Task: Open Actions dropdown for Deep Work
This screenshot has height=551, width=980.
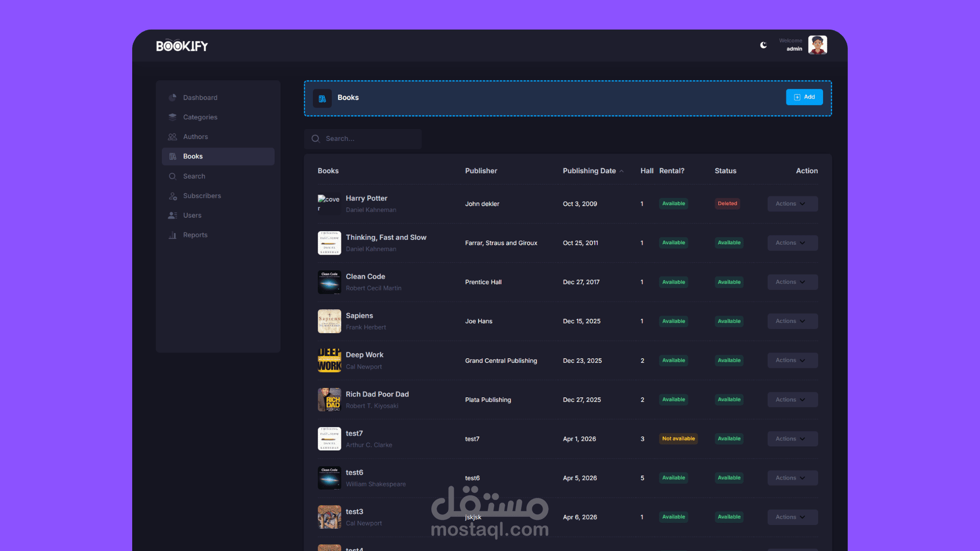Action: click(792, 360)
